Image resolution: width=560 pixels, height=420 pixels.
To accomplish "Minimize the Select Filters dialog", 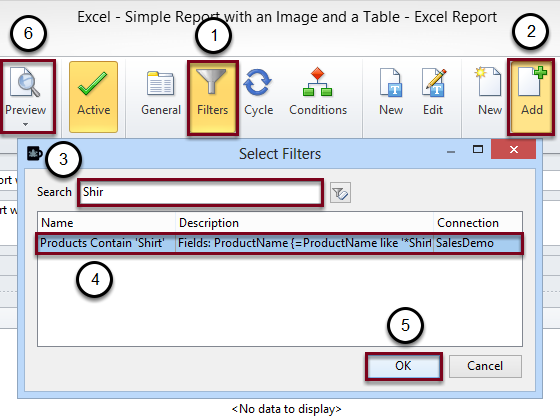I will [x=451, y=151].
